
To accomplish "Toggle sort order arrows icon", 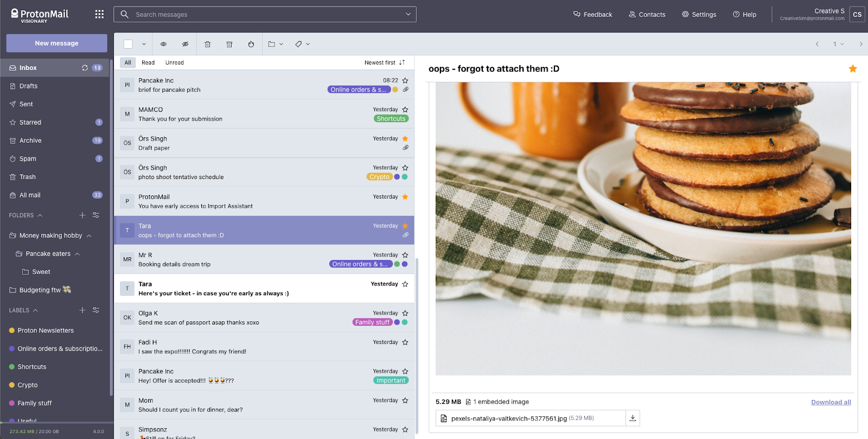I will point(402,62).
